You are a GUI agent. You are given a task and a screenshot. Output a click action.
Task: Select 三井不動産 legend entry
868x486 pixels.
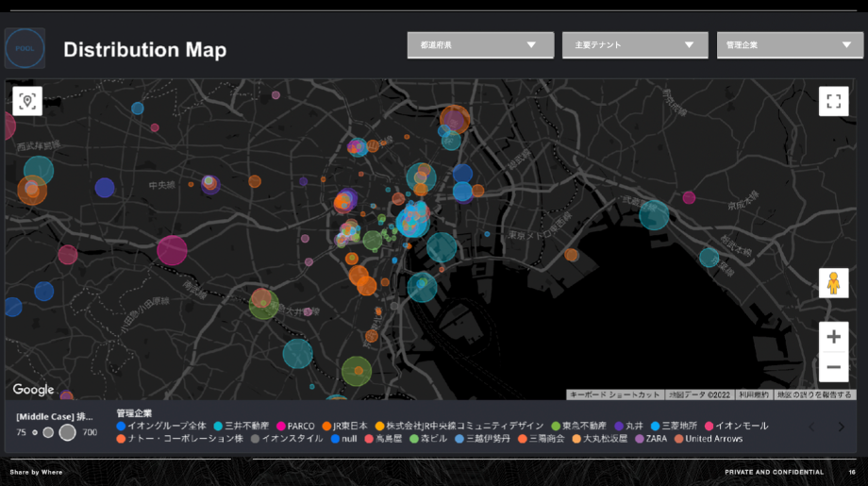point(241,426)
